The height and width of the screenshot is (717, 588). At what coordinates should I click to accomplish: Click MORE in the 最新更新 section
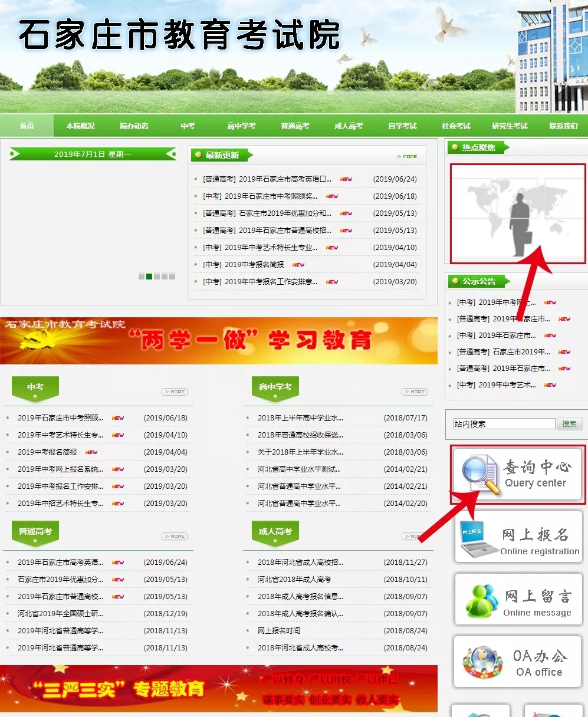point(407,156)
